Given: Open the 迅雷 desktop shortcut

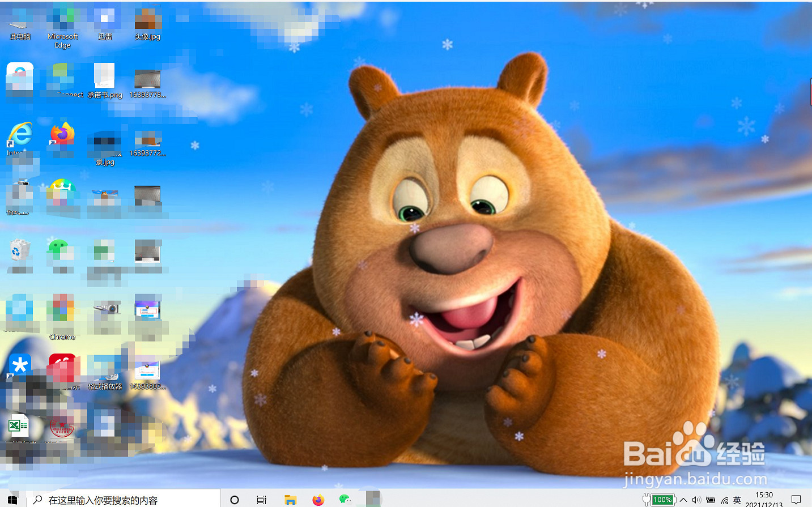Looking at the screenshot, I should click(105, 24).
